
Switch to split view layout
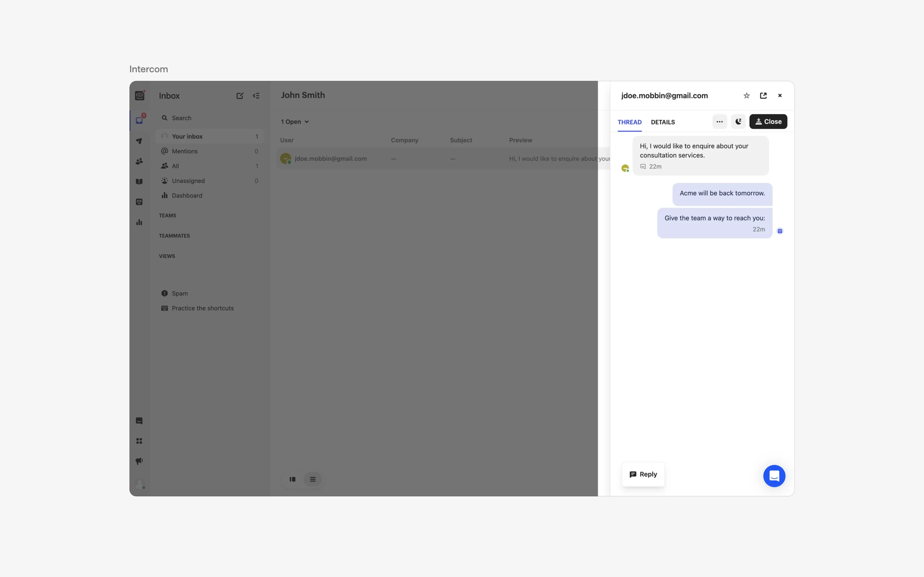(x=292, y=479)
